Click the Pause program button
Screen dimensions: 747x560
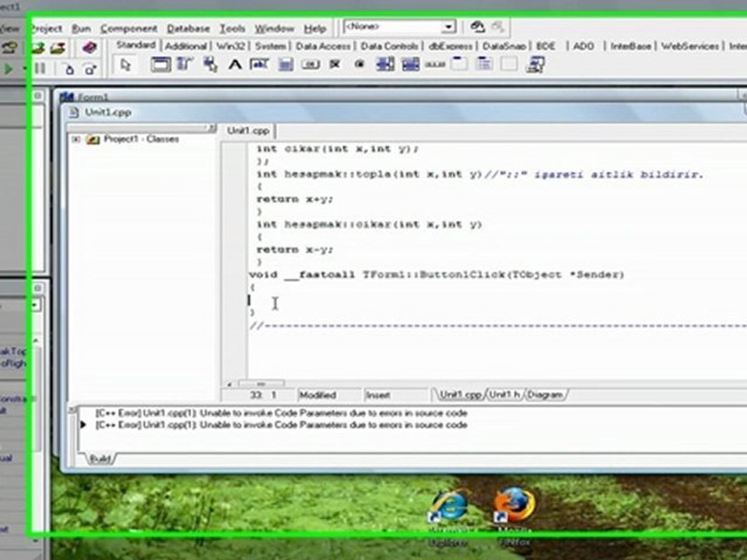point(41,69)
